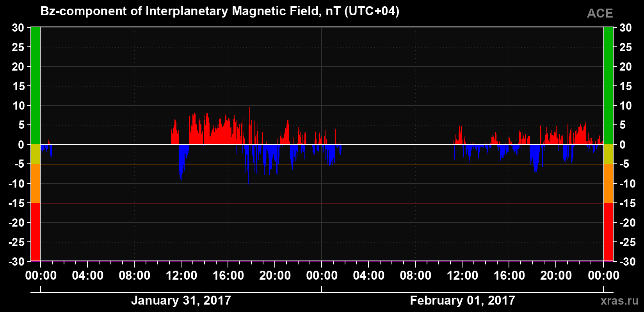Click the yellow band on the right scale
The height and width of the screenshot is (312, 644).
click(x=608, y=154)
